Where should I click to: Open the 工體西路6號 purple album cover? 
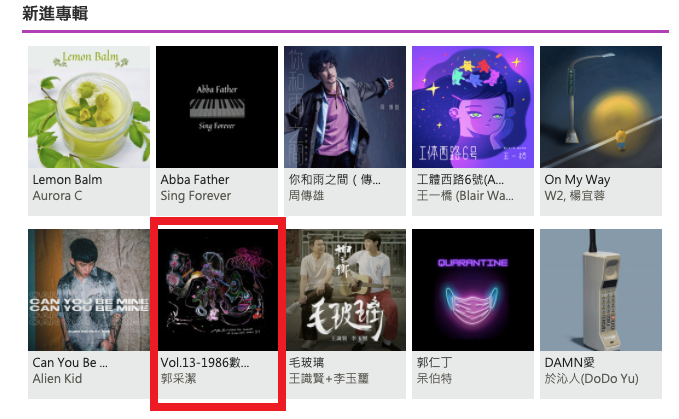tap(473, 107)
